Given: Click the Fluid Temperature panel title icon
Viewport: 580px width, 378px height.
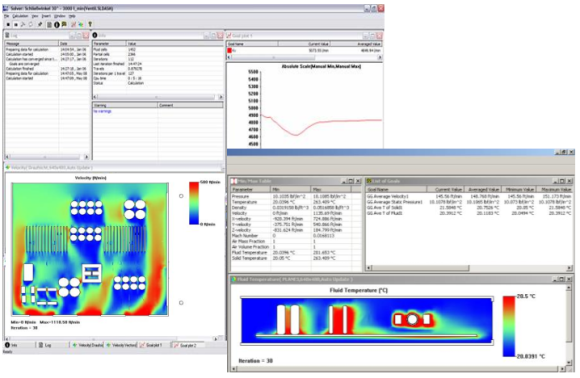Looking at the screenshot, I should (234, 279).
